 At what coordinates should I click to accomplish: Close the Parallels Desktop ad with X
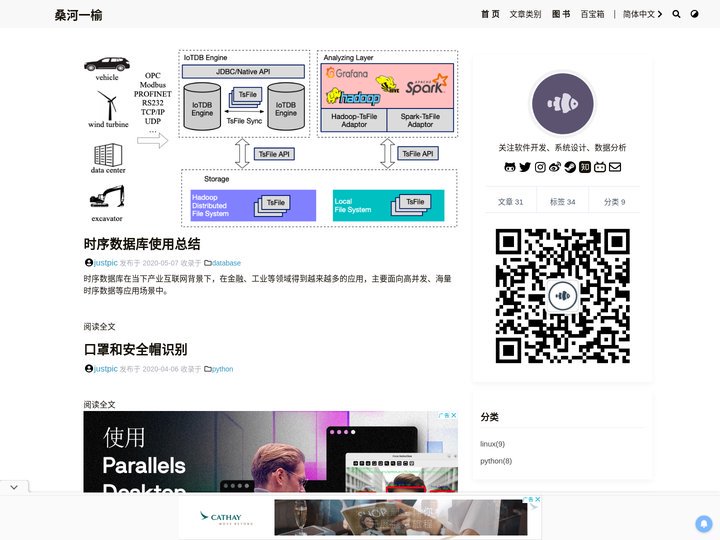pyautogui.click(x=454, y=415)
